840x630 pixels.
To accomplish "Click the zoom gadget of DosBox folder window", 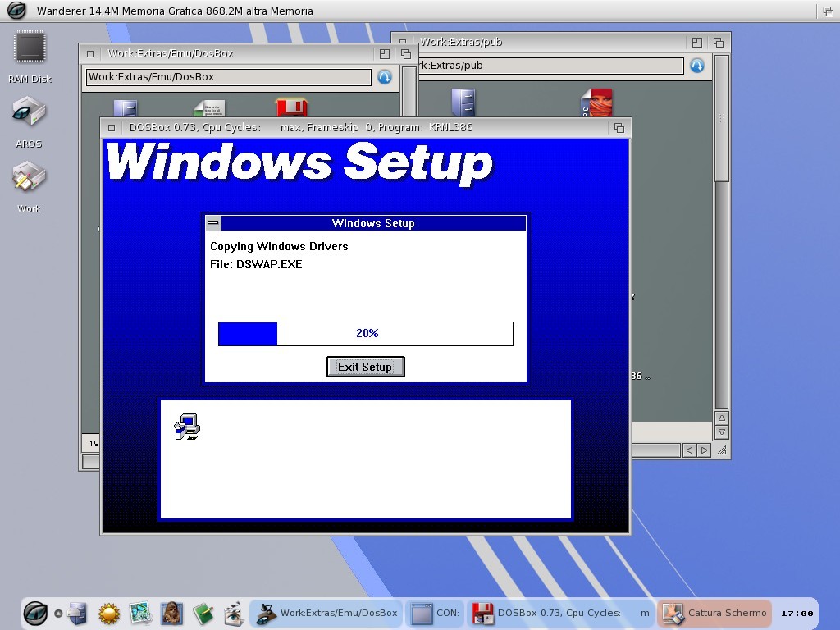I will [x=385, y=53].
